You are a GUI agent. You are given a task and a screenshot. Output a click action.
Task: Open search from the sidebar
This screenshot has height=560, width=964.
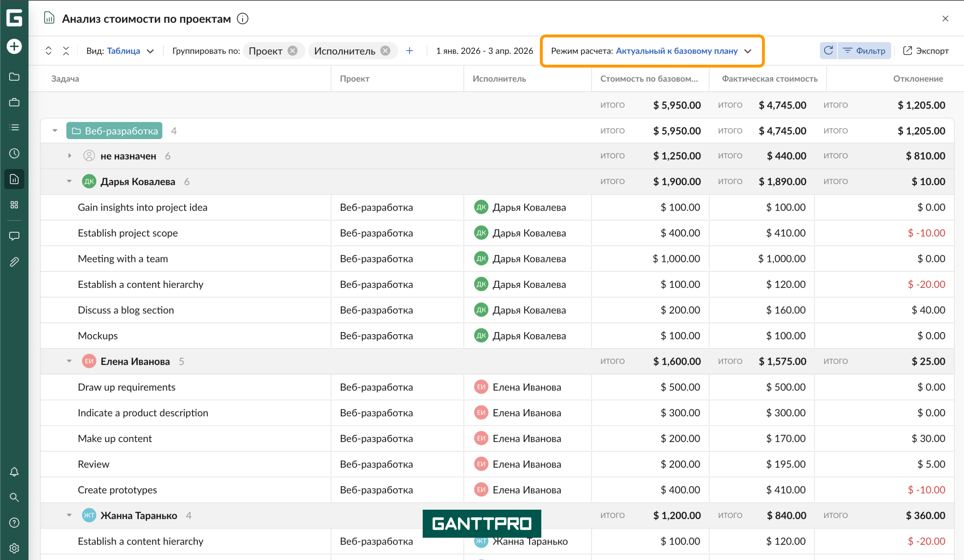(x=14, y=497)
